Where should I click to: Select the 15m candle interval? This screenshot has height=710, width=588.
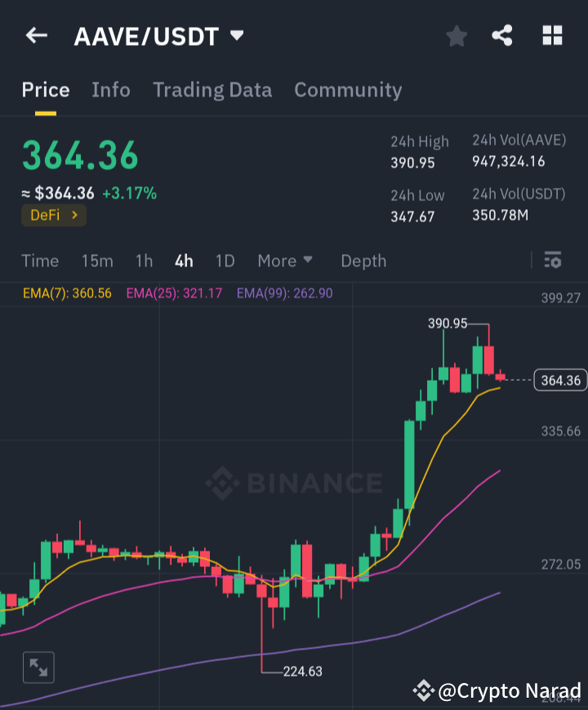click(97, 261)
